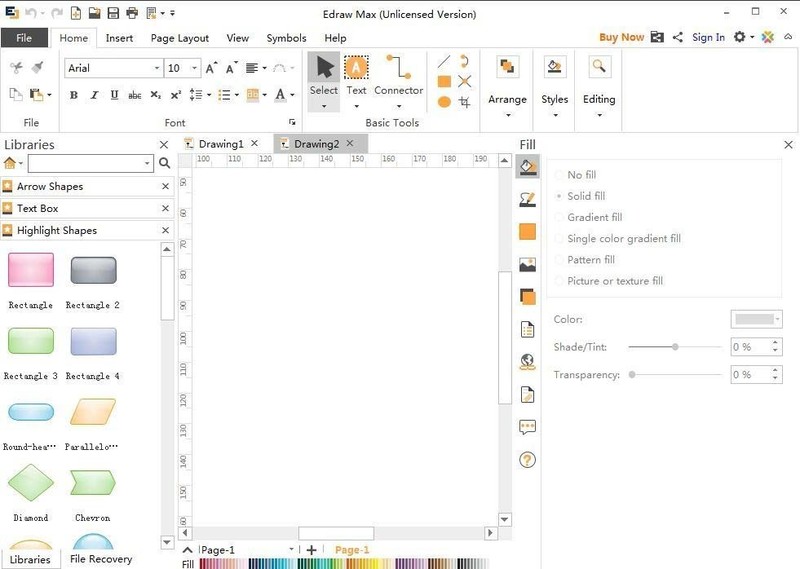The height and width of the screenshot is (569, 800).
Task: Open the fill Color dropdown
Action: click(x=757, y=319)
